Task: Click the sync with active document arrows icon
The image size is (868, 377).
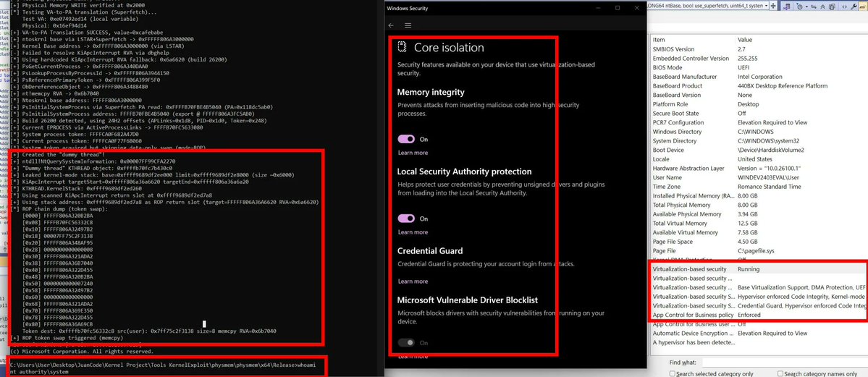Action: (814, 7)
